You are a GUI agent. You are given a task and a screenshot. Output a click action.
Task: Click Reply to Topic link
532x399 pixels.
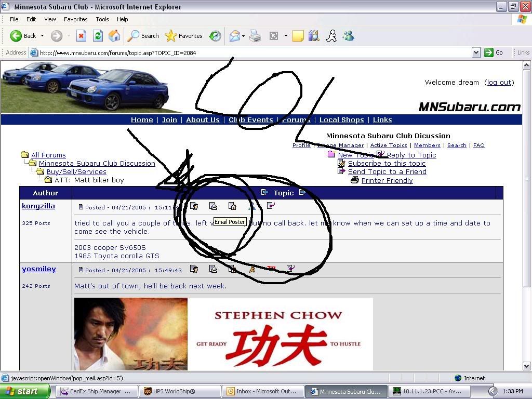[411, 155]
